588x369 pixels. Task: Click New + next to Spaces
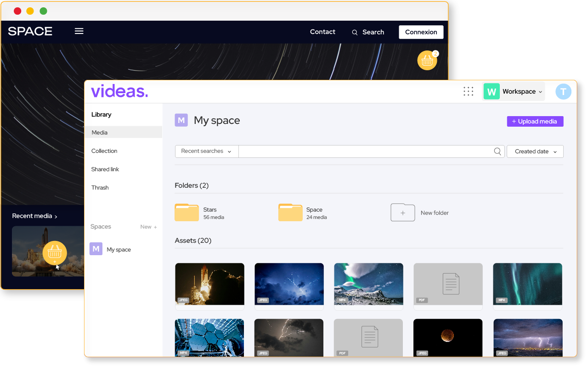point(149,227)
